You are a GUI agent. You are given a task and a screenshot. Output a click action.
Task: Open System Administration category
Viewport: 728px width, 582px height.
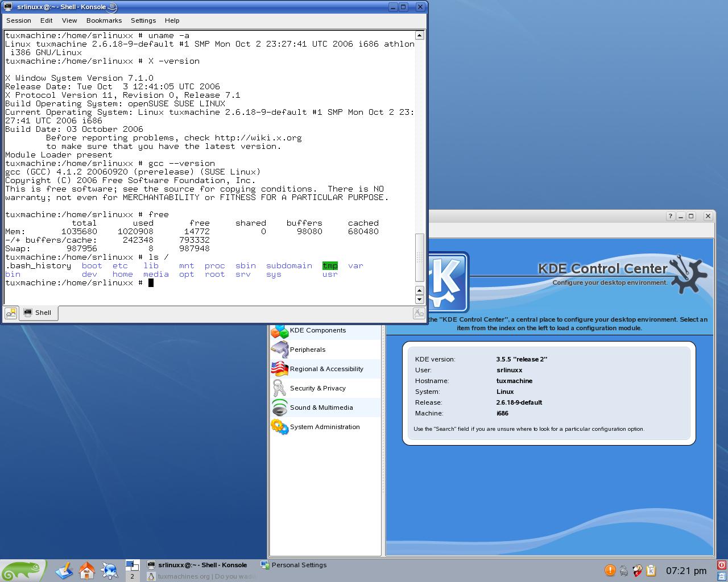(325, 427)
